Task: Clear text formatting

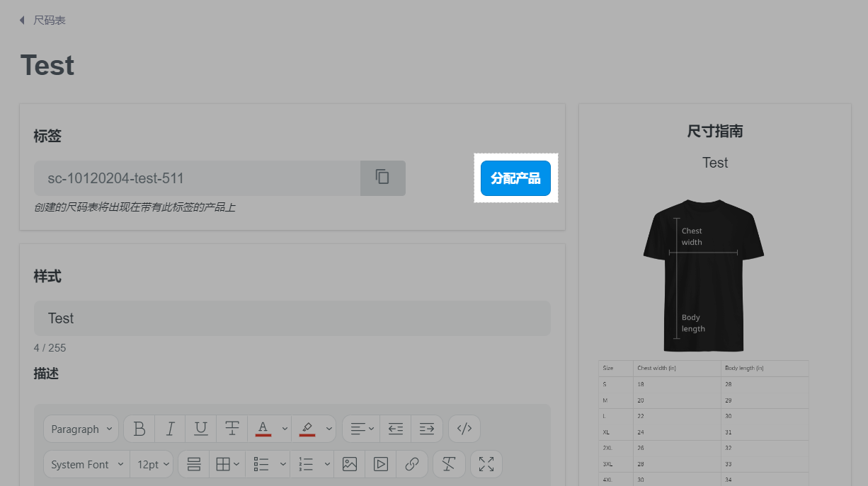Action: [449, 464]
